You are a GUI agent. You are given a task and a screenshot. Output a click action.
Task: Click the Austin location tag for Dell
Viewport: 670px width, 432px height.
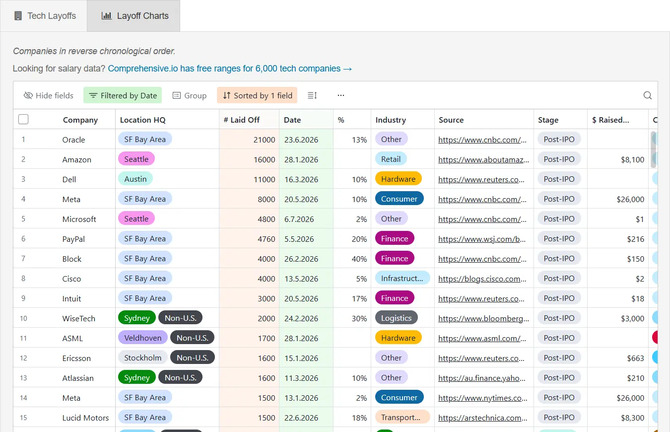(x=135, y=179)
